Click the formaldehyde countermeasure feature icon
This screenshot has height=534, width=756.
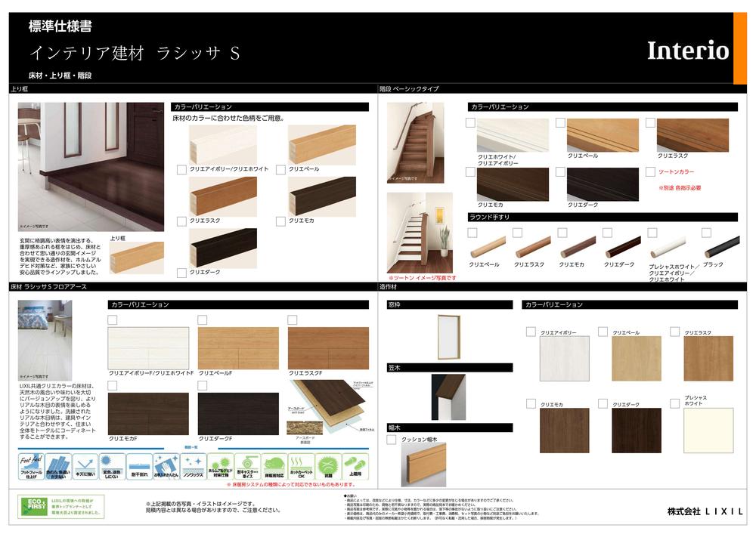pyautogui.click(x=221, y=466)
